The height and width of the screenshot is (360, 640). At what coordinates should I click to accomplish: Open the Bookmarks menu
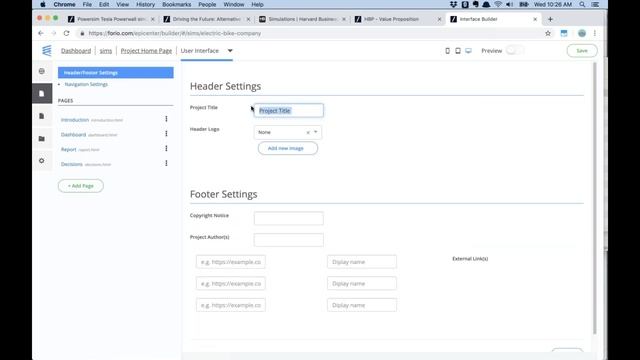click(177, 4)
